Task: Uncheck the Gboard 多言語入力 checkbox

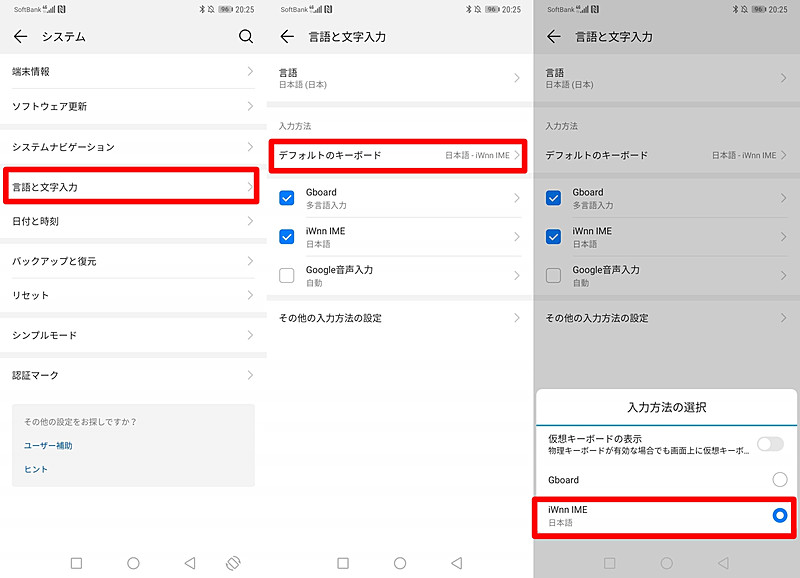Action: tap(286, 196)
